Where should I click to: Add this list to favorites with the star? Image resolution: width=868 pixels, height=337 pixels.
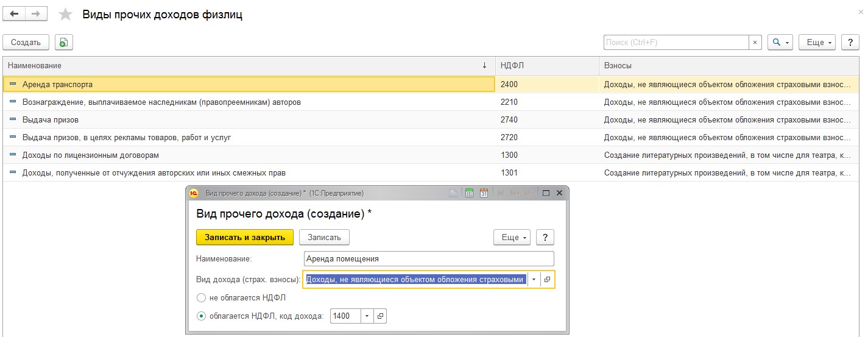tap(65, 15)
